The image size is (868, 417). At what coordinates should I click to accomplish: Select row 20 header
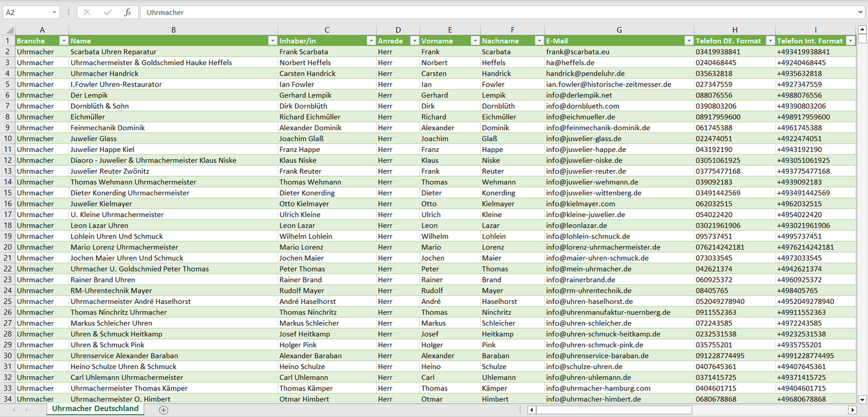(7, 247)
